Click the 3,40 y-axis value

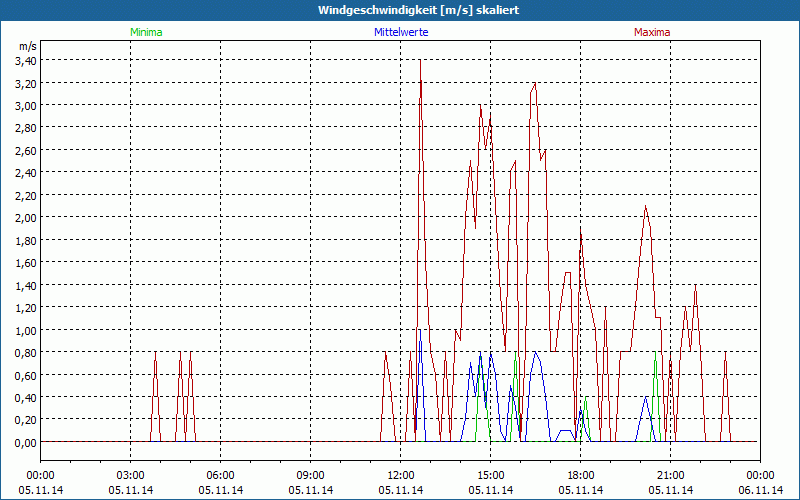point(26,61)
